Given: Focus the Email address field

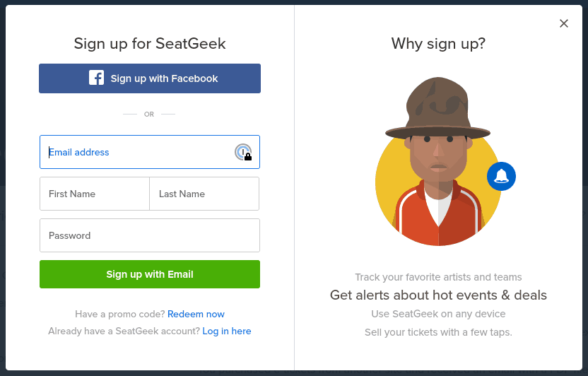Looking at the screenshot, I should [x=150, y=152].
